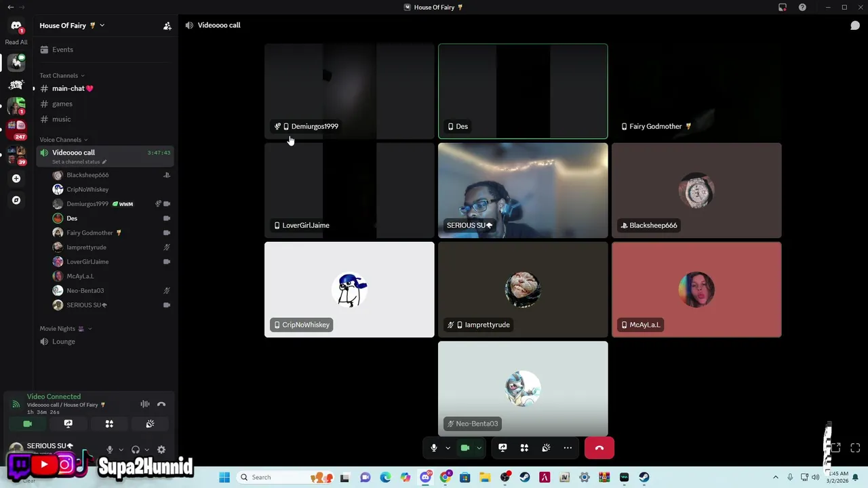Select LoverGirlJaime in voice member list
The height and width of the screenshot is (488, 868).
pos(112,262)
